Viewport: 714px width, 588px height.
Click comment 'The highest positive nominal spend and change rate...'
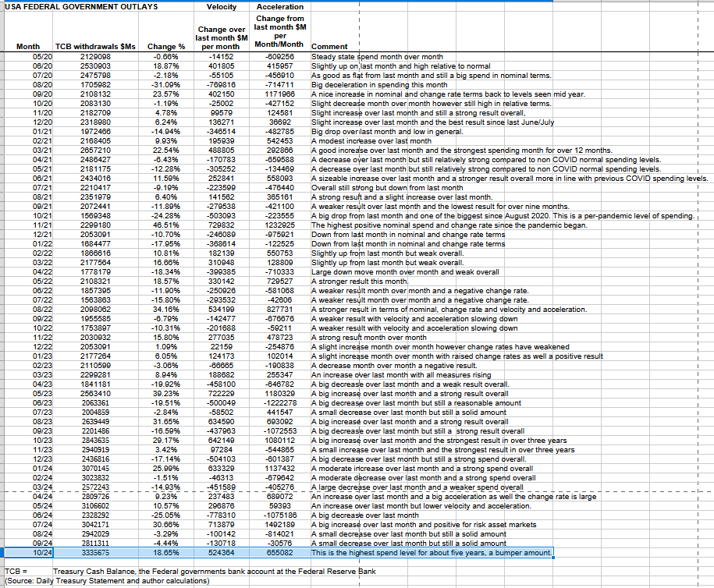tap(449, 225)
